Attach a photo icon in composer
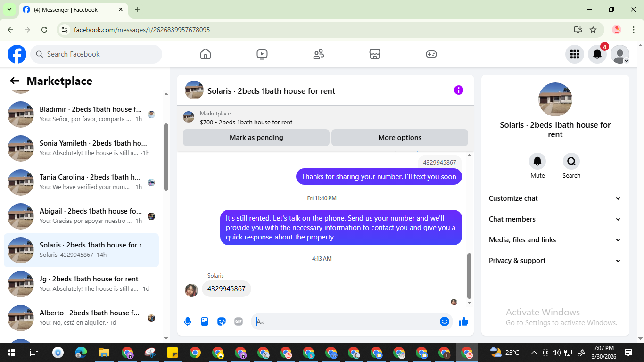Screen dimensions: 644x362 point(205,321)
